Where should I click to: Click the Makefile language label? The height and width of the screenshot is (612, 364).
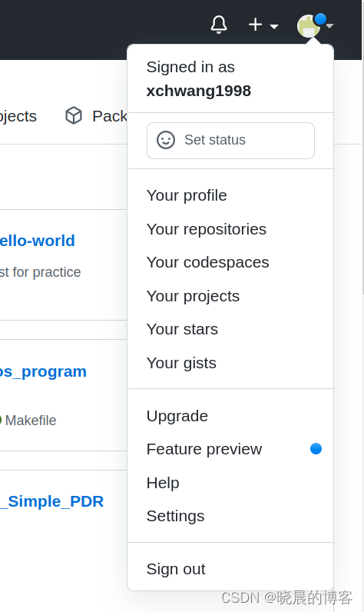[31, 421]
